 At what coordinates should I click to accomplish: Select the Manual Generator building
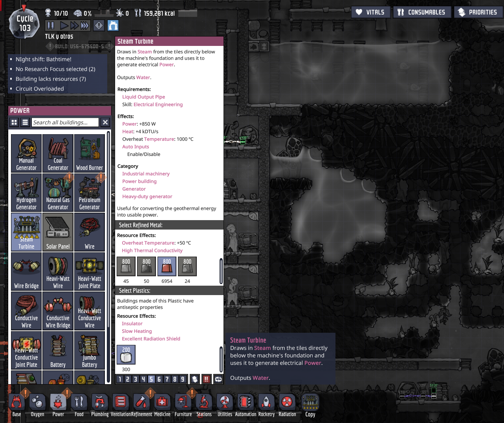[x=26, y=153]
